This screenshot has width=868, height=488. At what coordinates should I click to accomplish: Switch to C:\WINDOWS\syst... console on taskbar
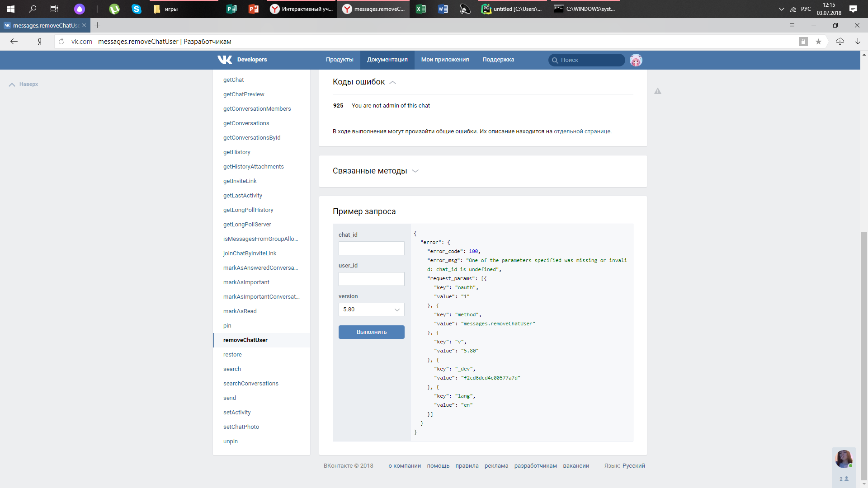pos(586,9)
